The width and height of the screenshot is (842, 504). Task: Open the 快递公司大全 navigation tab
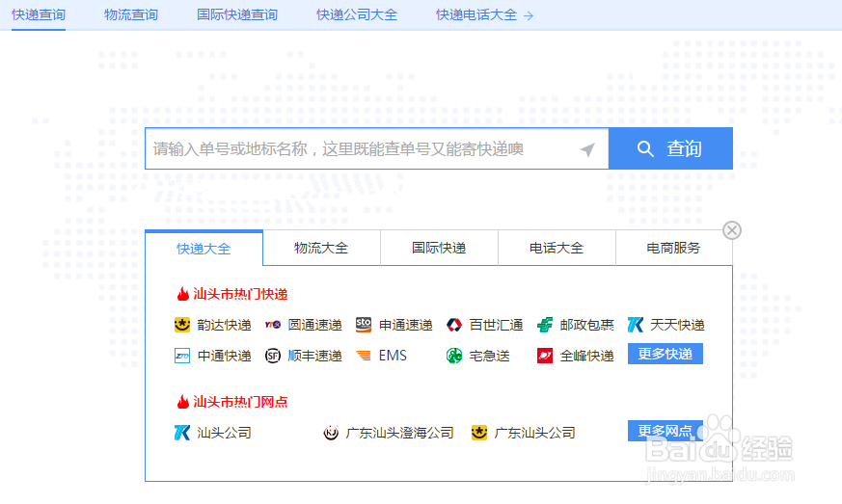[x=357, y=15]
